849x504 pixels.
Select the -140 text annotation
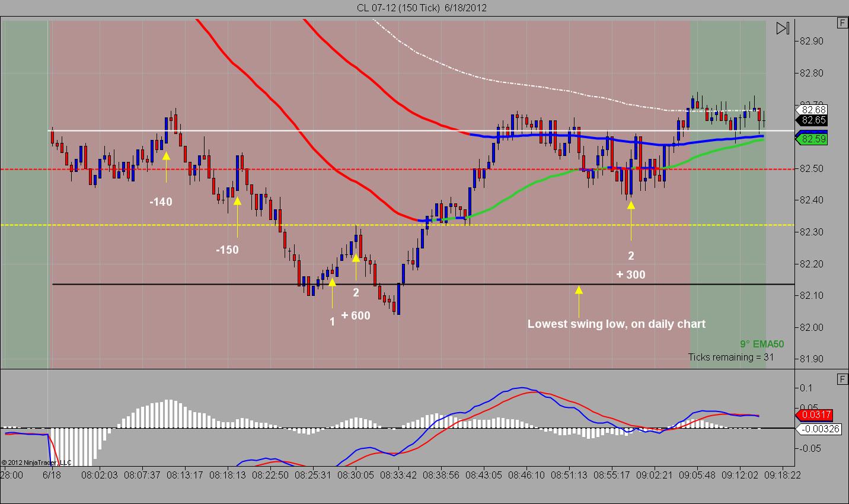(x=161, y=202)
